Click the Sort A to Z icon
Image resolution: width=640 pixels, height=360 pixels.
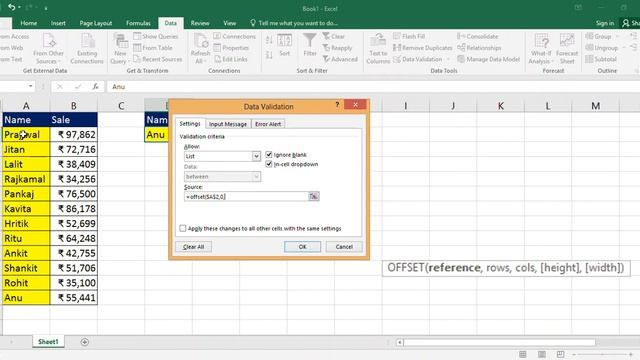tap(269, 40)
